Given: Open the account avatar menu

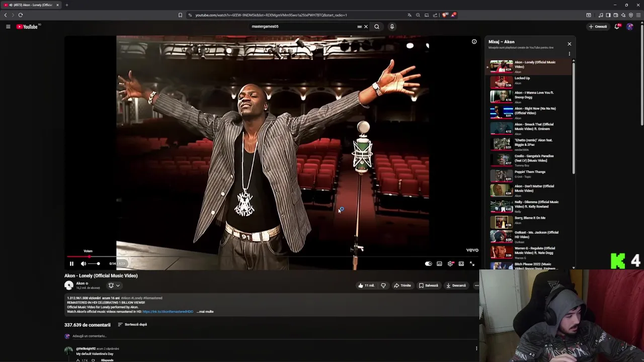Looking at the screenshot, I should (x=630, y=27).
